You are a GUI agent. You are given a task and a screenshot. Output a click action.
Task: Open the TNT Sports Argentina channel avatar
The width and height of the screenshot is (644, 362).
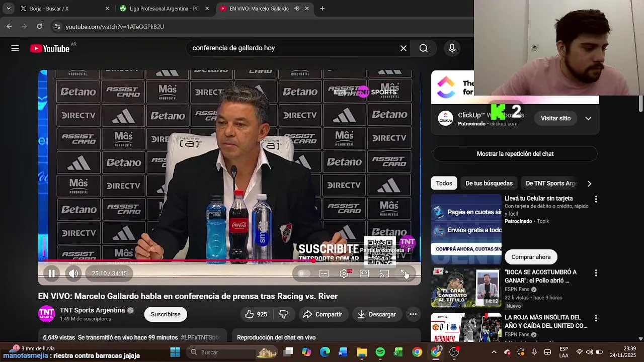point(47,314)
